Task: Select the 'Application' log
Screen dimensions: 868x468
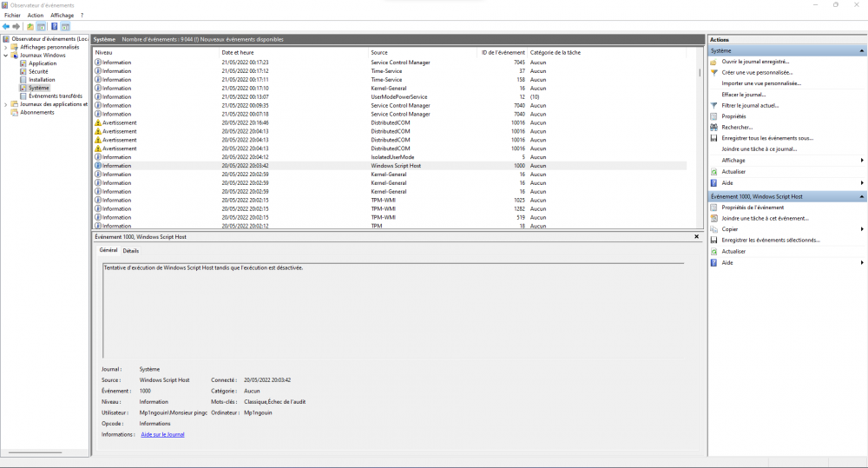Action: pyautogui.click(x=43, y=63)
